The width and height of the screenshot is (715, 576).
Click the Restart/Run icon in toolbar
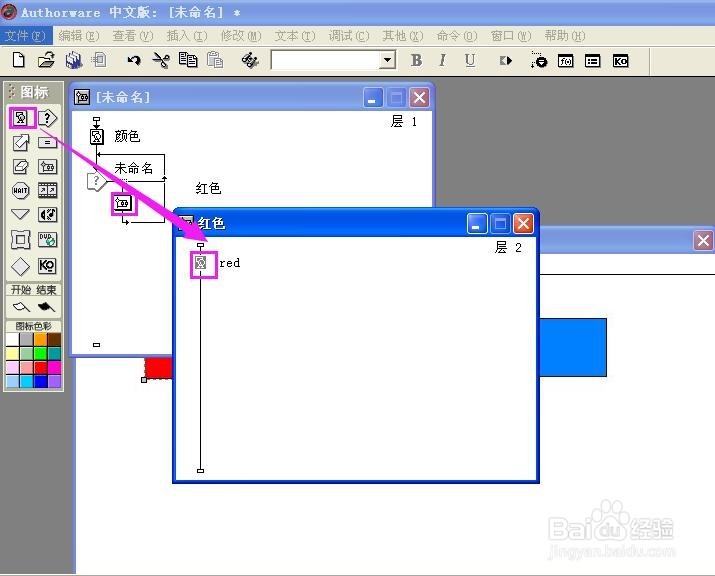(x=506, y=60)
